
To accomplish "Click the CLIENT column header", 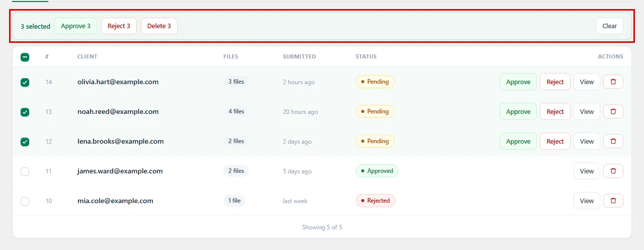I will coord(88,56).
